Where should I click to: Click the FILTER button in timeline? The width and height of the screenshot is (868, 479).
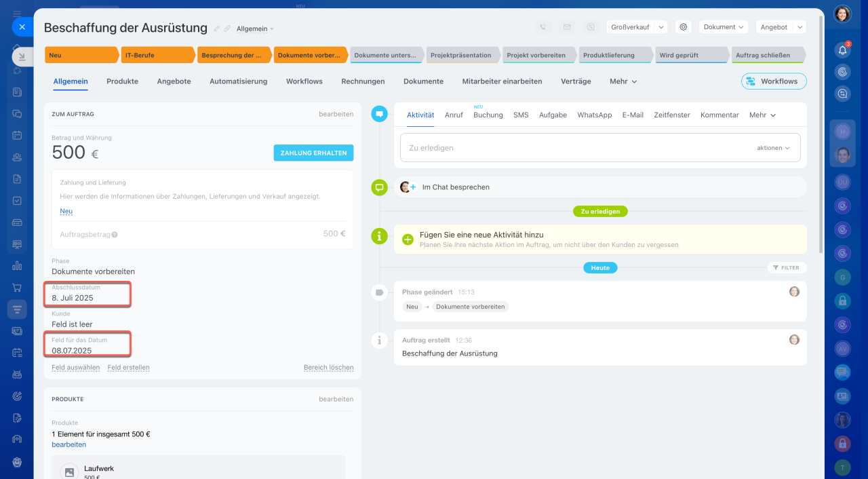787,268
